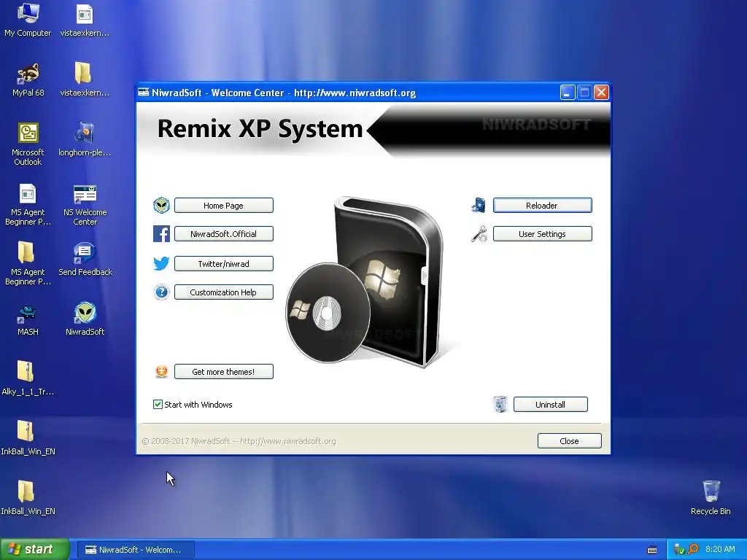Click the keyboard icon in the taskbar
This screenshot has width=747, height=560.
coord(652,550)
